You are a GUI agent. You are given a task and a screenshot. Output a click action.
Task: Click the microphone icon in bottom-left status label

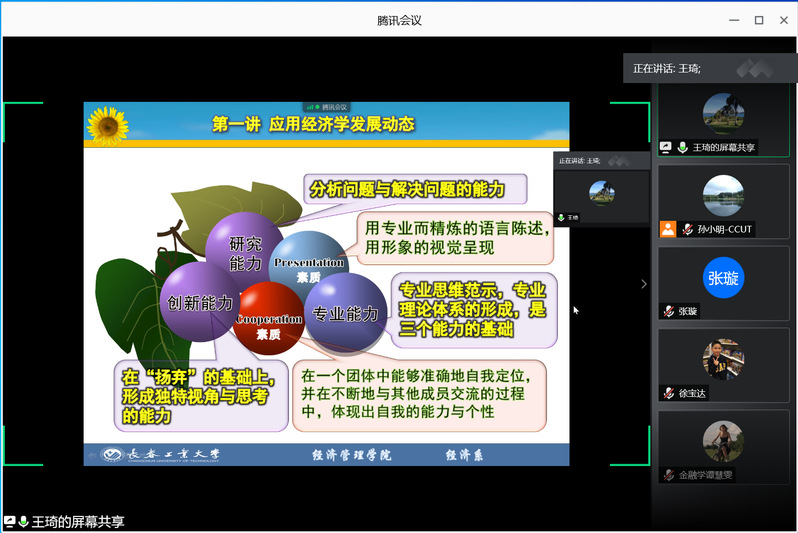(x=23, y=522)
